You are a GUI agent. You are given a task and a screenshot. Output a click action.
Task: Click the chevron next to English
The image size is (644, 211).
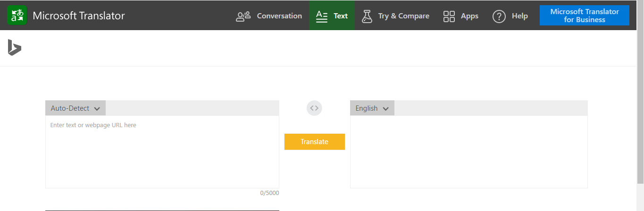pyautogui.click(x=385, y=109)
